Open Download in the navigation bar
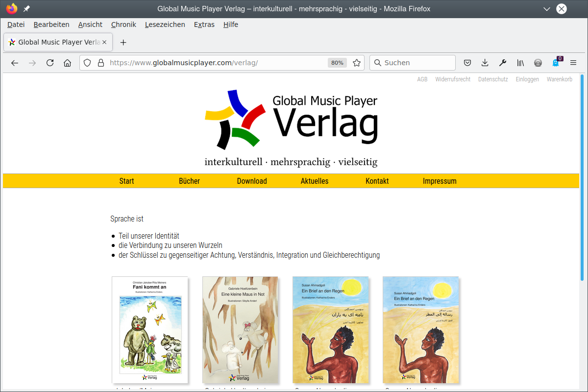 (252, 181)
